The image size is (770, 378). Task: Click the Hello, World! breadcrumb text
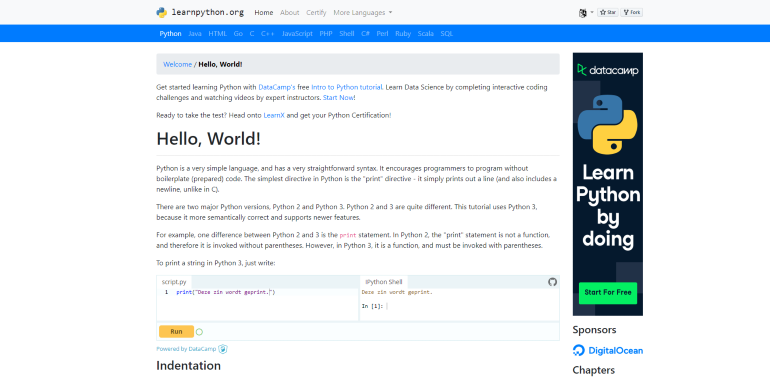(x=220, y=64)
